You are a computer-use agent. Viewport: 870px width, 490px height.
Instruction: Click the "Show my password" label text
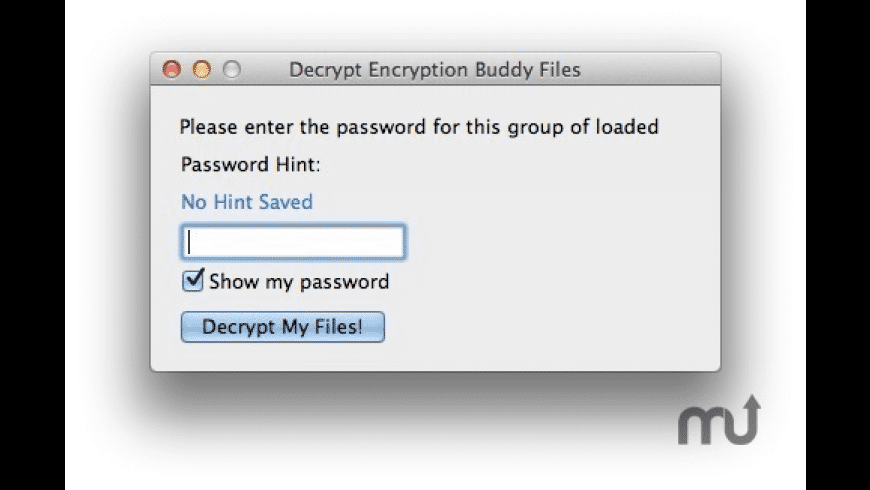click(299, 282)
